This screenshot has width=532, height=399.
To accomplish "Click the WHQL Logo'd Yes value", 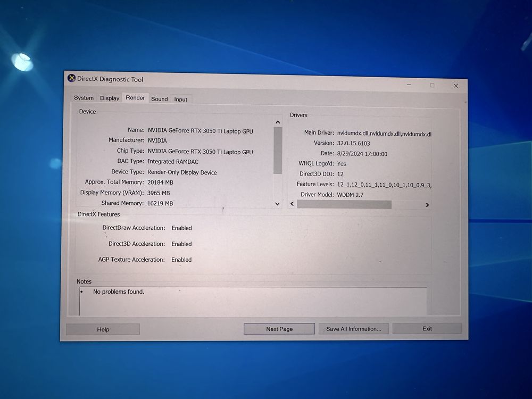I will coord(342,163).
